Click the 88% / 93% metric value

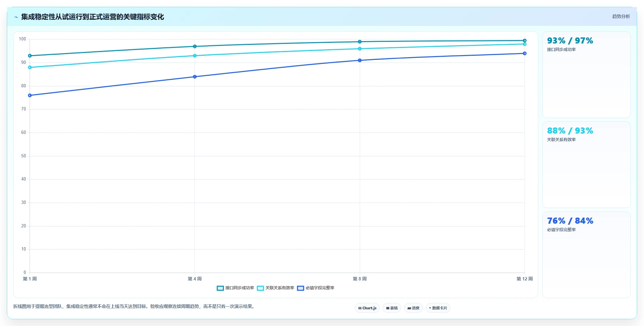click(x=570, y=131)
